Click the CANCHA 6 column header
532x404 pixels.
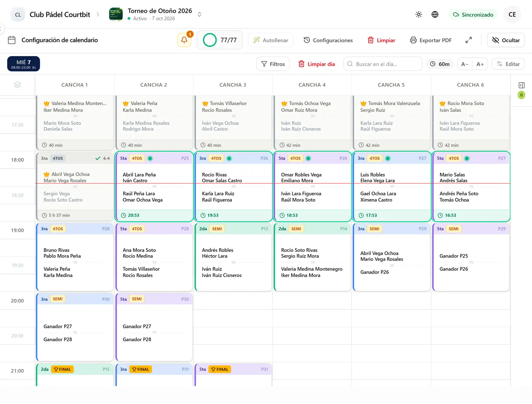click(x=470, y=85)
